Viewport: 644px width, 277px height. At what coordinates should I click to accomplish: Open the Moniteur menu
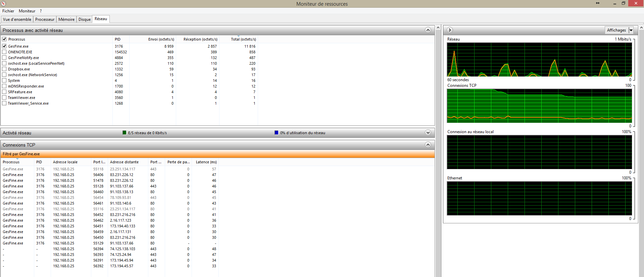pos(27,11)
